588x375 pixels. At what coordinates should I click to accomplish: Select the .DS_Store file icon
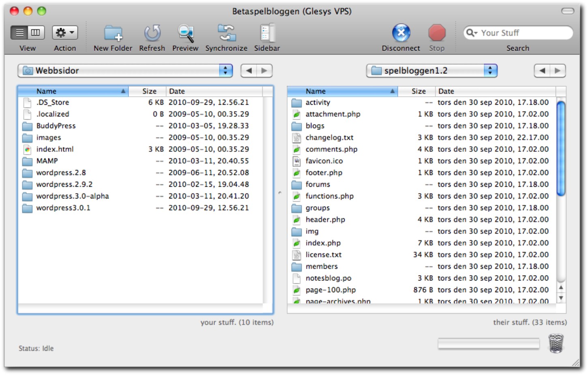[27, 103]
